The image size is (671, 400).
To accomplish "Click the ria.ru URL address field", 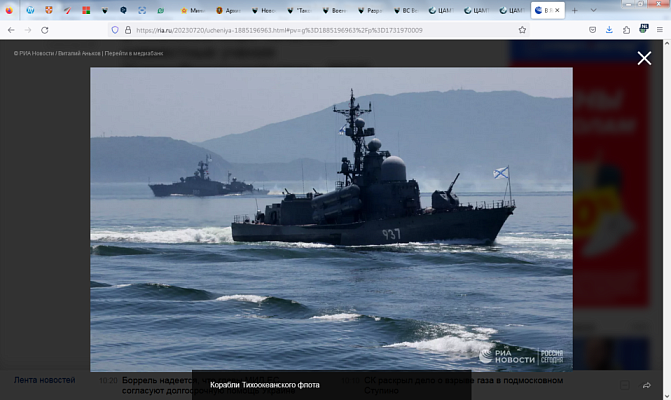I will [317, 30].
